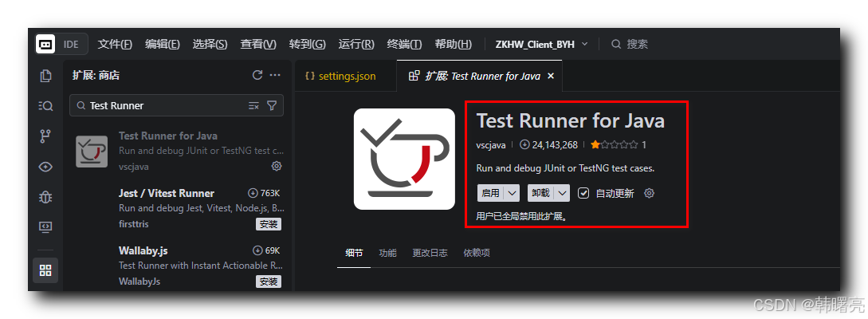
Task: Open the Run menu
Action: [356, 45]
